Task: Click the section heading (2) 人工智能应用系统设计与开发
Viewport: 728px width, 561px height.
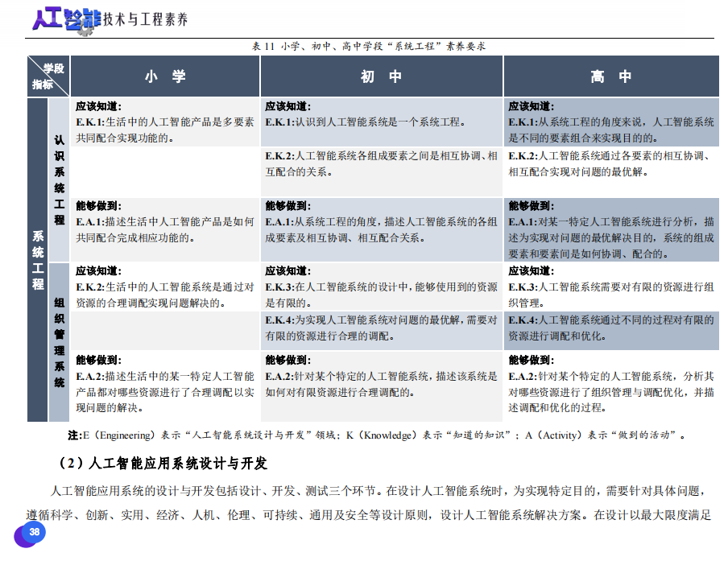Action: (163, 464)
